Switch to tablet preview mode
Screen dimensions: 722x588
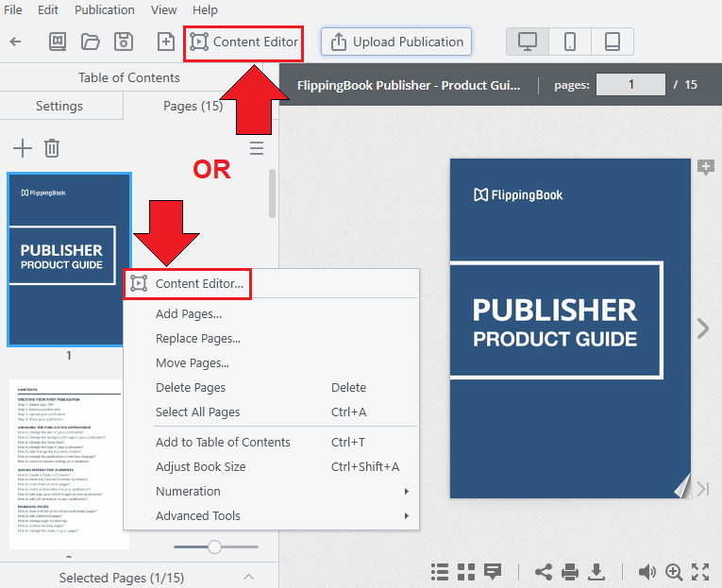tap(612, 42)
